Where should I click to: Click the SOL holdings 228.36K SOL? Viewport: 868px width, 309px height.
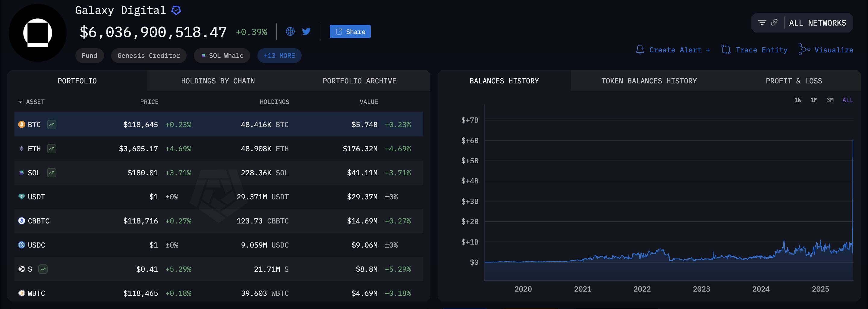tap(265, 173)
